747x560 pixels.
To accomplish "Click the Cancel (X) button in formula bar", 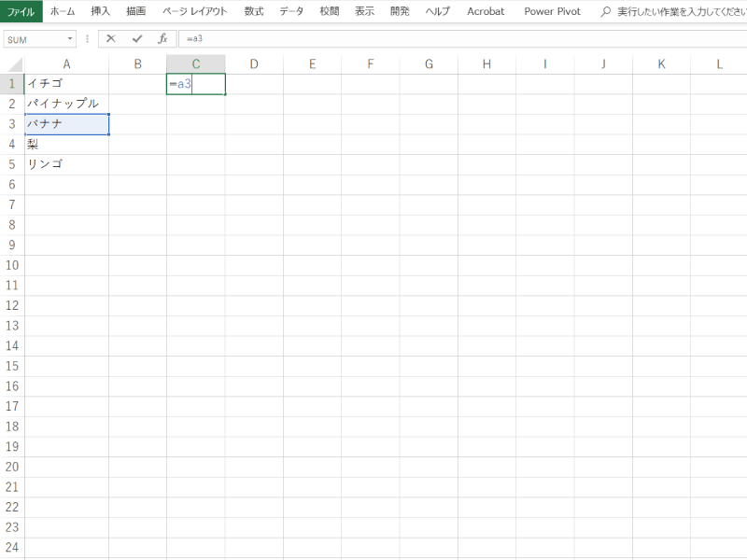I will pos(111,39).
